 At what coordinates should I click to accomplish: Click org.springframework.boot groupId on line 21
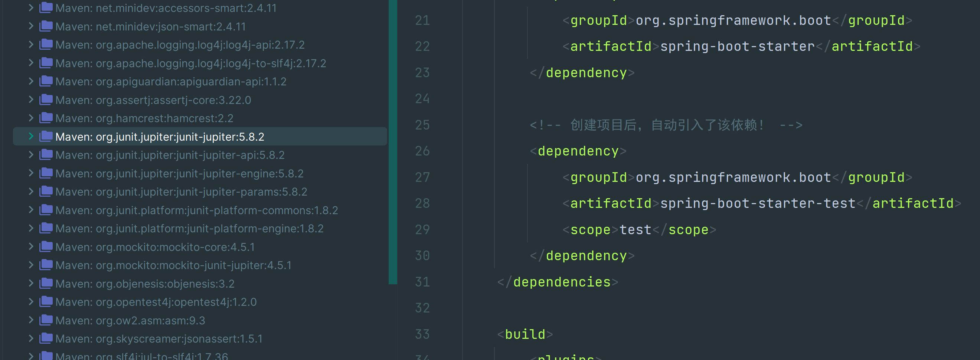point(734,20)
